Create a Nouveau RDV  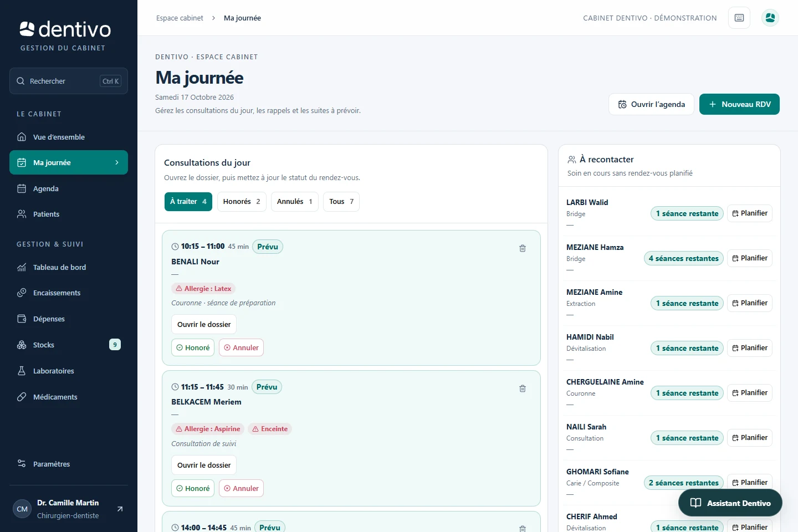coord(739,104)
